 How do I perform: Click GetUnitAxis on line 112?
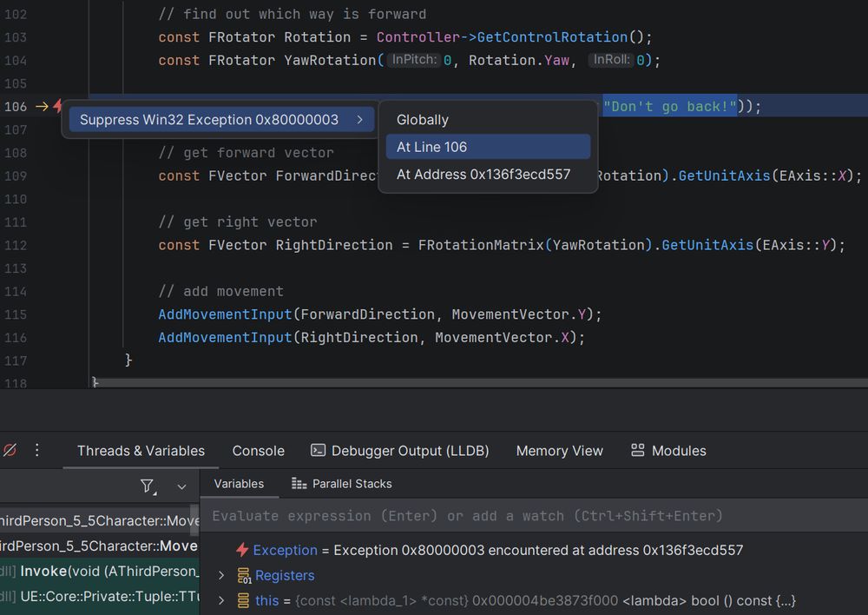pos(707,246)
